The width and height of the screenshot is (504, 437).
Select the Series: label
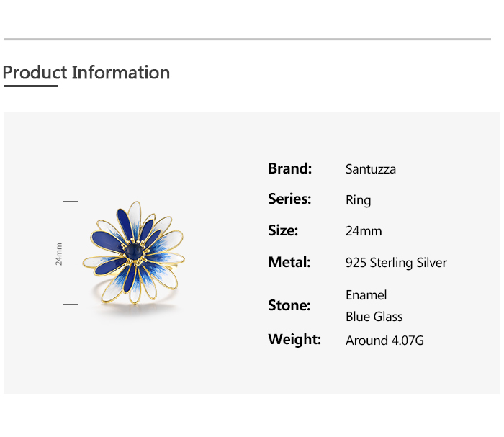(289, 199)
